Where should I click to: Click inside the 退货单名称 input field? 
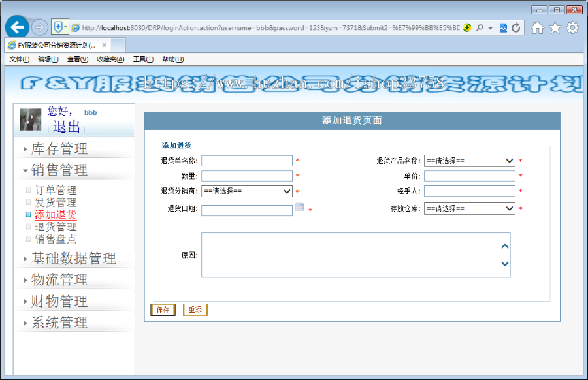[248, 161]
